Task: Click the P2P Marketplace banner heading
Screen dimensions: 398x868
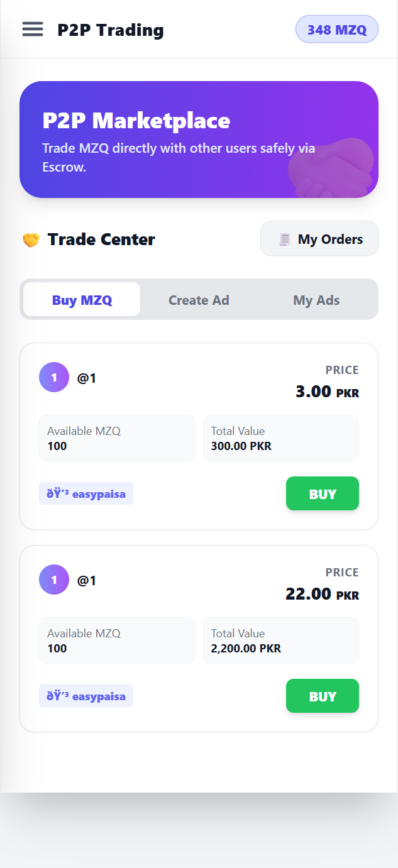Action: click(x=136, y=121)
